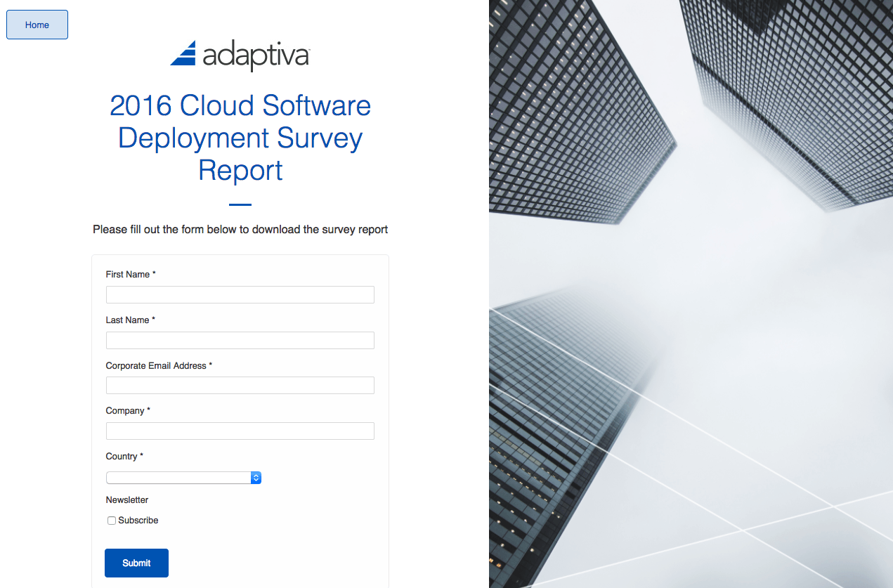
Task: Click the Country combo box field
Action: (x=179, y=477)
